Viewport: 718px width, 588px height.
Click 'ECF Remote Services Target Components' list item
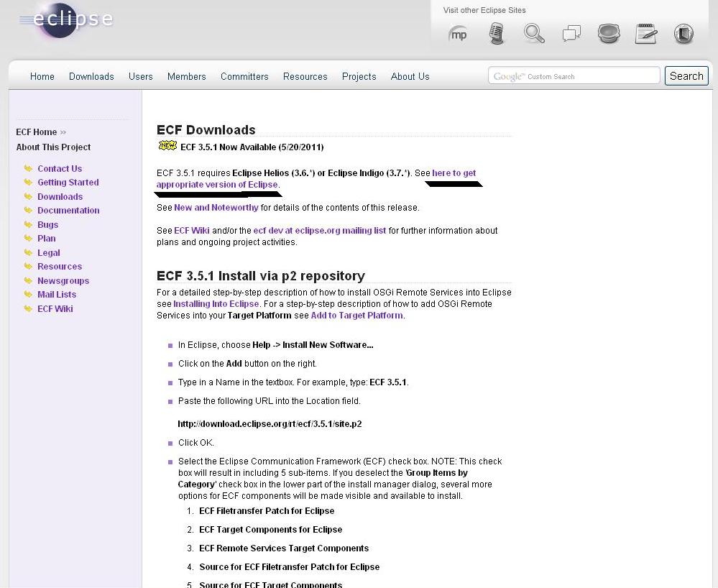click(284, 548)
